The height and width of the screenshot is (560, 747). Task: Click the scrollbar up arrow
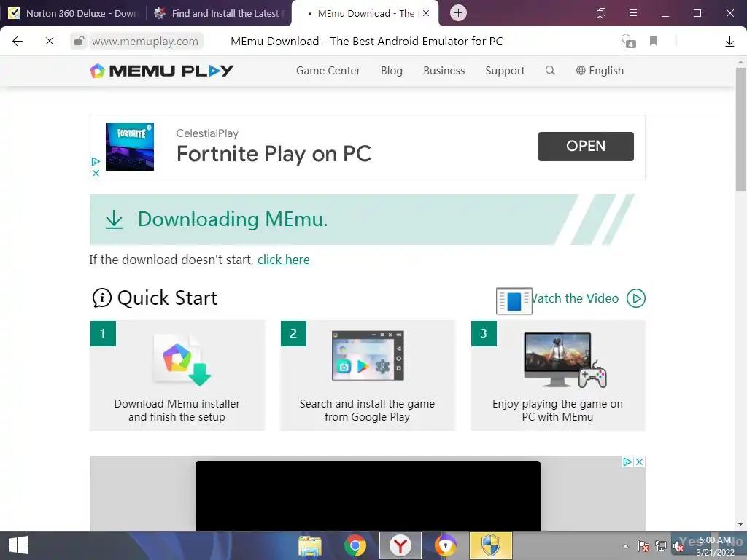741,62
